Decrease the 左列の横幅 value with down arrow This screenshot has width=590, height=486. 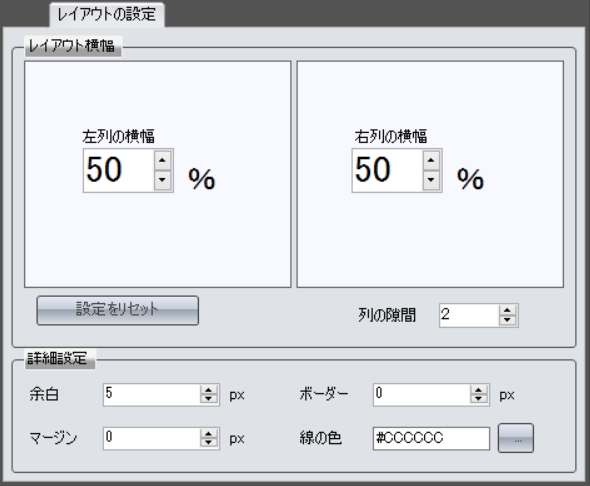pyautogui.click(x=162, y=181)
